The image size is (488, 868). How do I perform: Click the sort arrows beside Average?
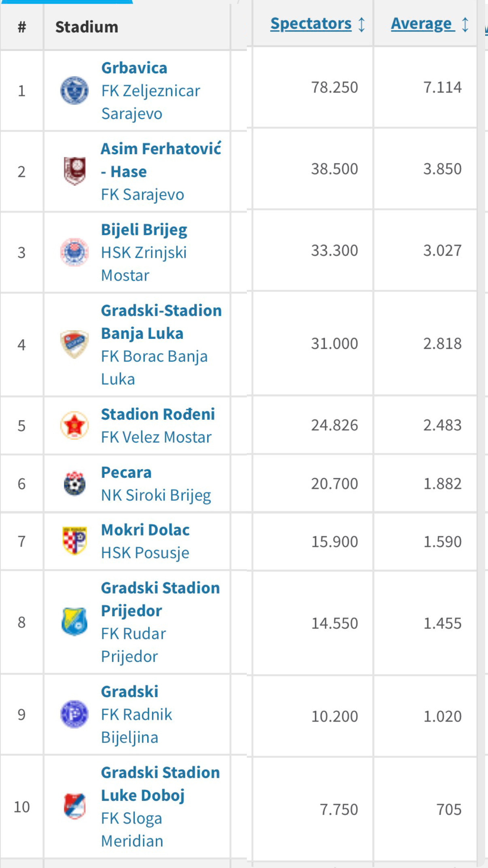[465, 24]
